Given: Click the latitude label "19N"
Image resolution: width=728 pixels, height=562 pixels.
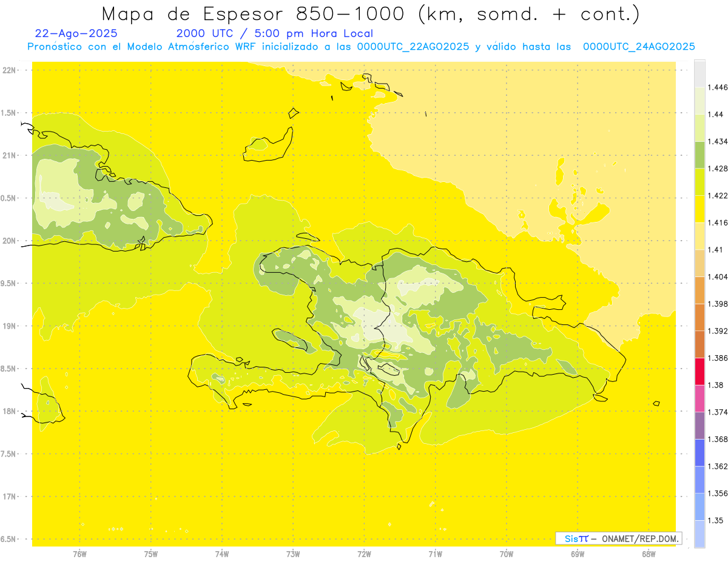Looking at the screenshot, I should point(9,326).
